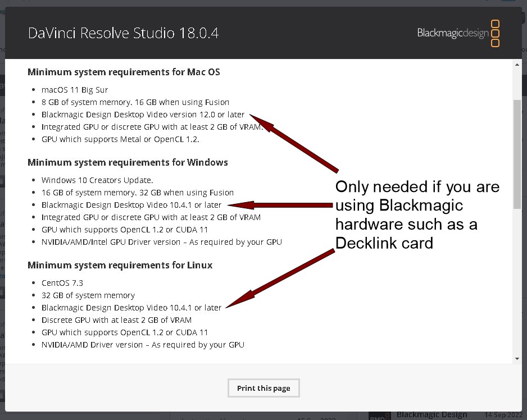Click the CentOS 7.3 line

pos(62,283)
